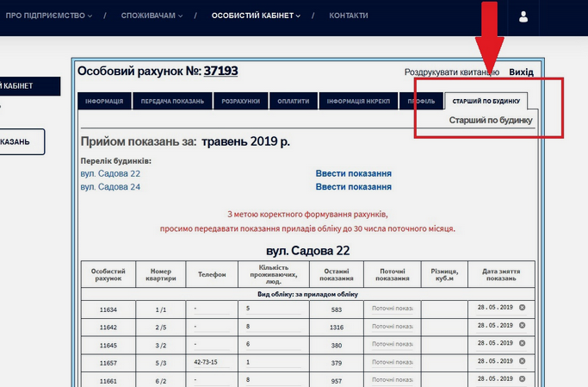Viewport: 588px width, 387px height.
Task: Click the user profile icon in header
Action: pyautogui.click(x=523, y=16)
